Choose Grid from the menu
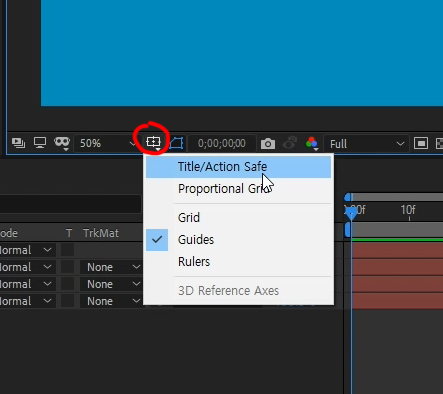The image size is (443, 394). click(238, 218)
